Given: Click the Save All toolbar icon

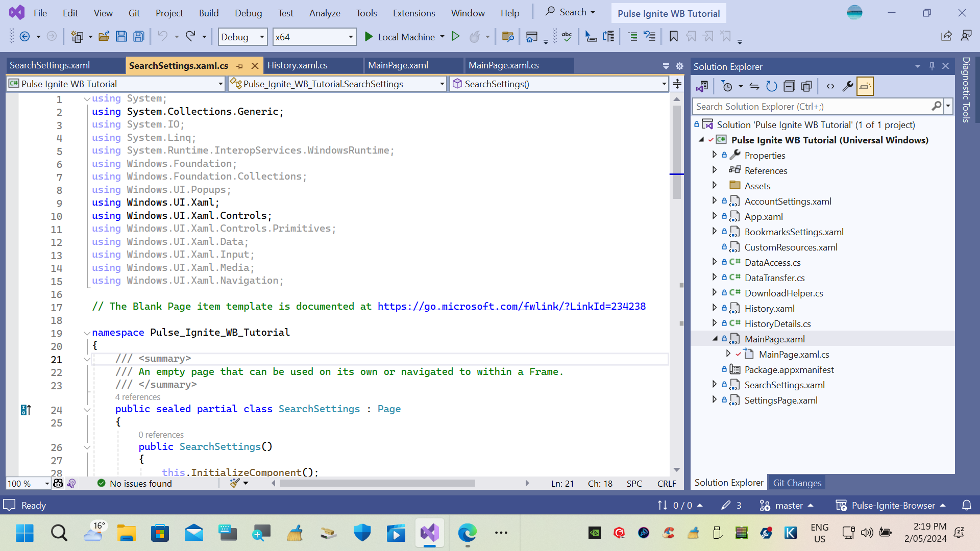Looking at the screenshot, I should [x=138, y=37].
